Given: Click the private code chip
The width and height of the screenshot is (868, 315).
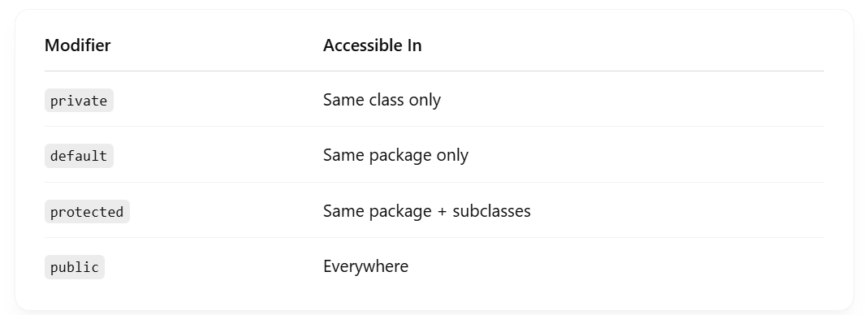Looking at the screenshot, I should (79, 100).
